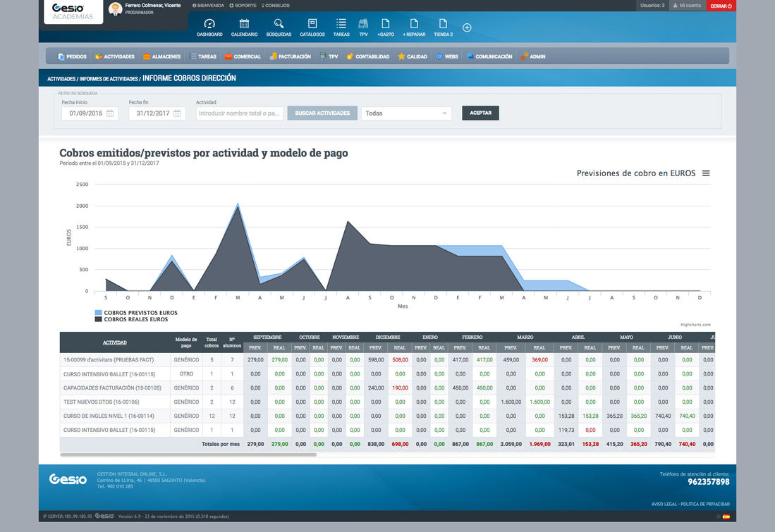This screenshot has height=532, width=775.
Task: Select row TEST NUEVOS DTOS (16-00106)
Action: click(x=387, y=402)
